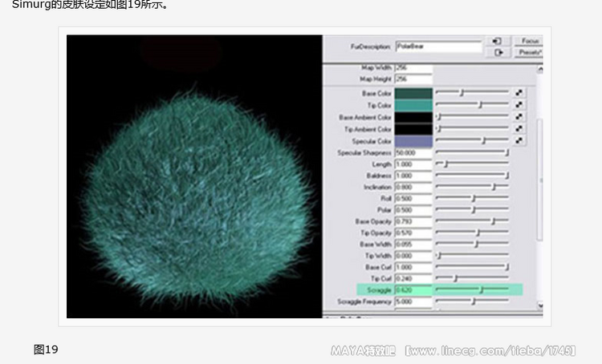
Task: Open the Base Ambient Color swatch
Action: 413,117
